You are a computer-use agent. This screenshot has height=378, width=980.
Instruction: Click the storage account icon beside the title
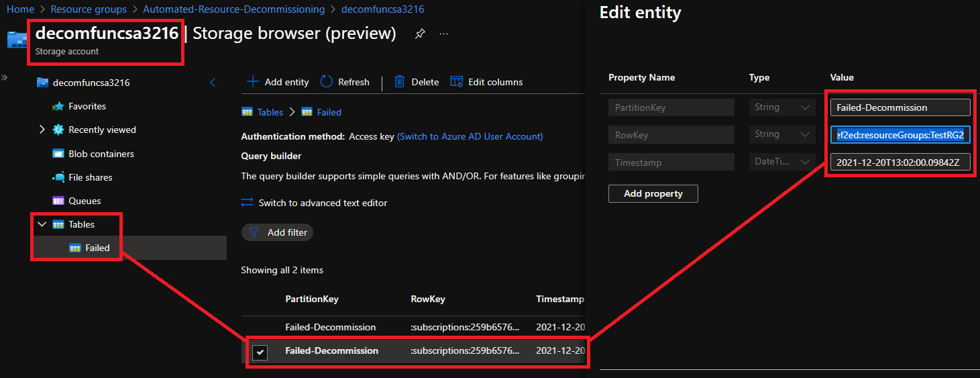click(17, 40)
